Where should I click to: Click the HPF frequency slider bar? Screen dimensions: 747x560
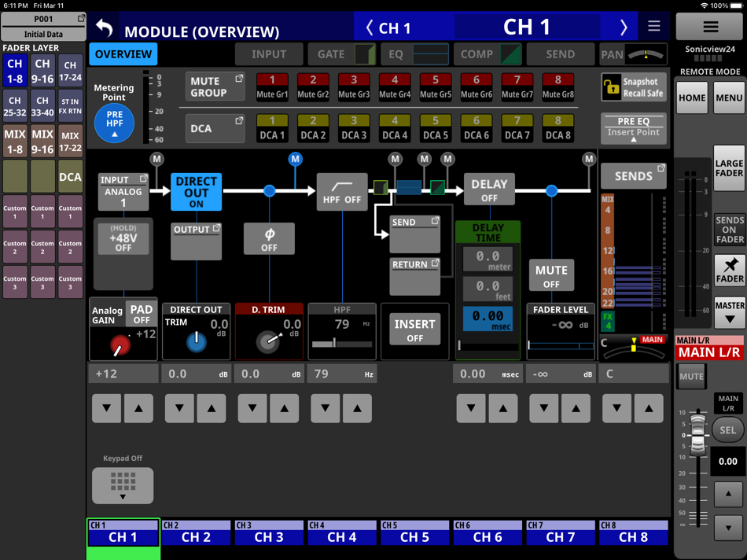tap(342, 343)
